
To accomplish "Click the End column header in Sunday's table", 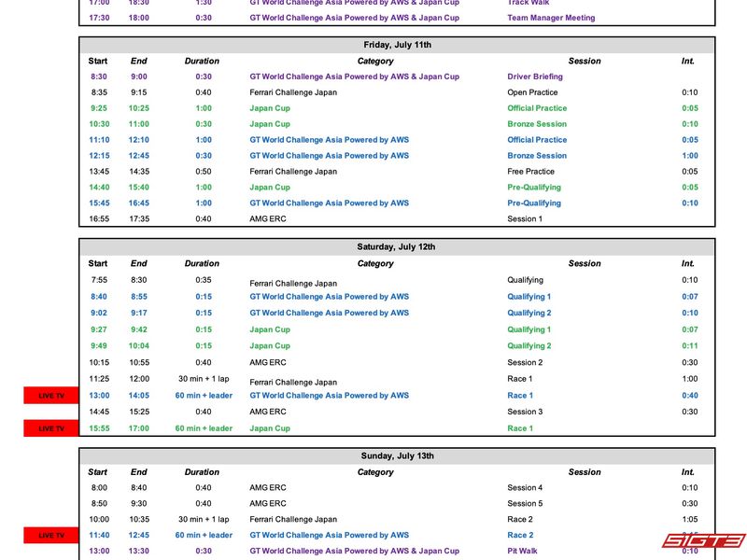I will (x=138, y=472).
